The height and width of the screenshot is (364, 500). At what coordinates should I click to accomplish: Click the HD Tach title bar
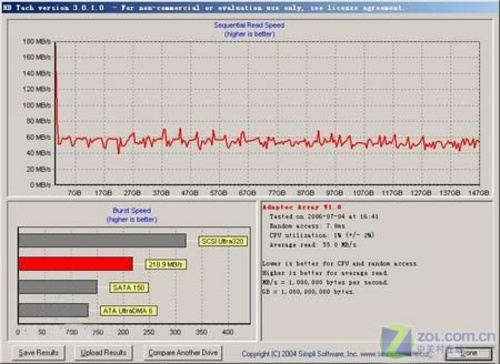(x=250, y=7)
